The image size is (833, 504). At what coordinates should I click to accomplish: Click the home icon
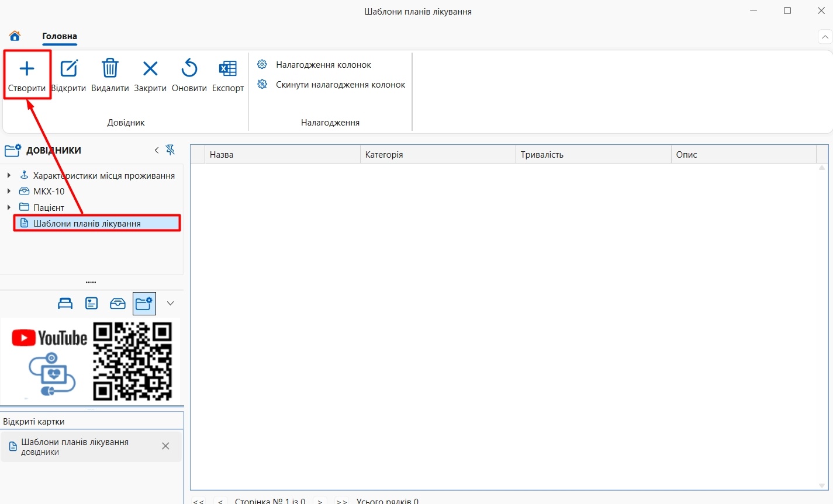click(15, 36)
